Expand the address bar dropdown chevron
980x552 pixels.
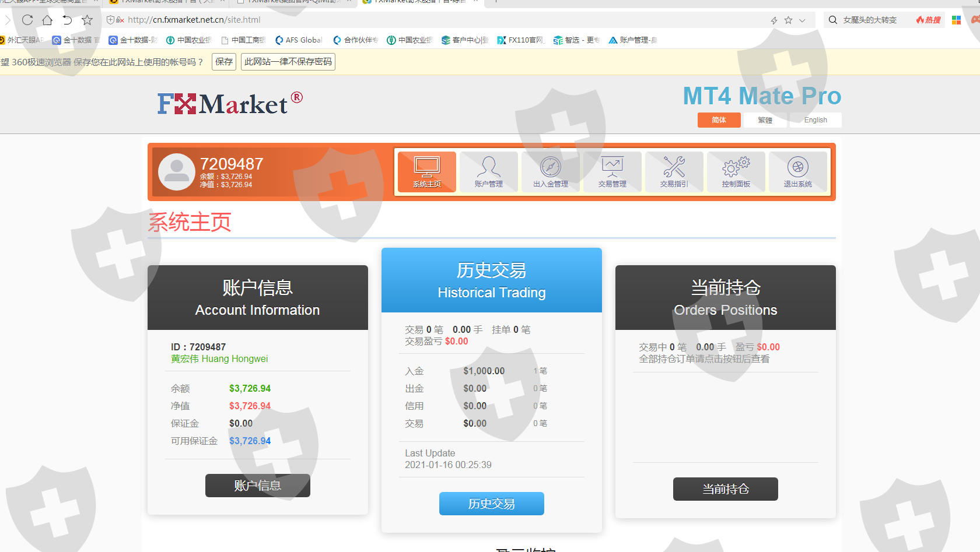click(x=802, y=20)
